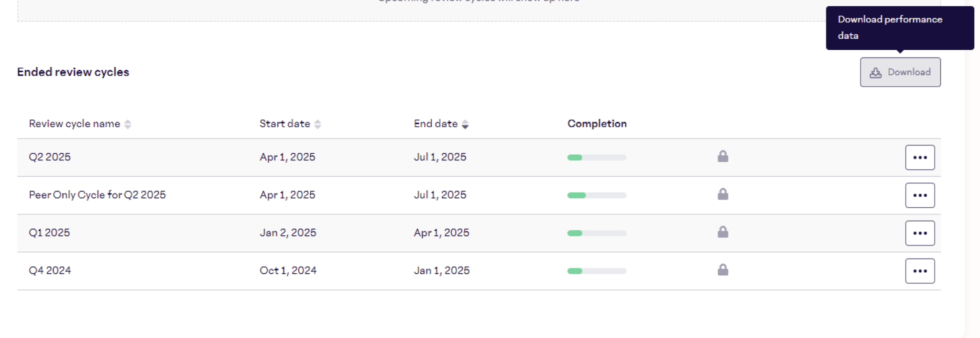
Task: Click the Peer Only Cycle completion bar
Action: pos(597,195)
